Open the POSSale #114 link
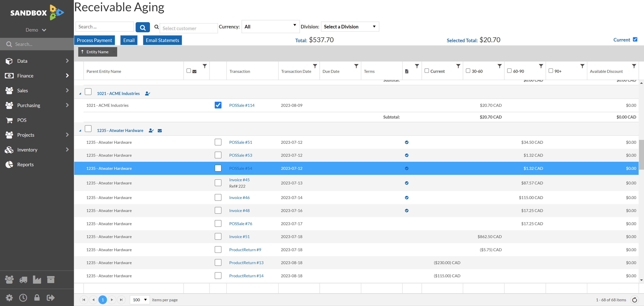 (x=242, y=105)
